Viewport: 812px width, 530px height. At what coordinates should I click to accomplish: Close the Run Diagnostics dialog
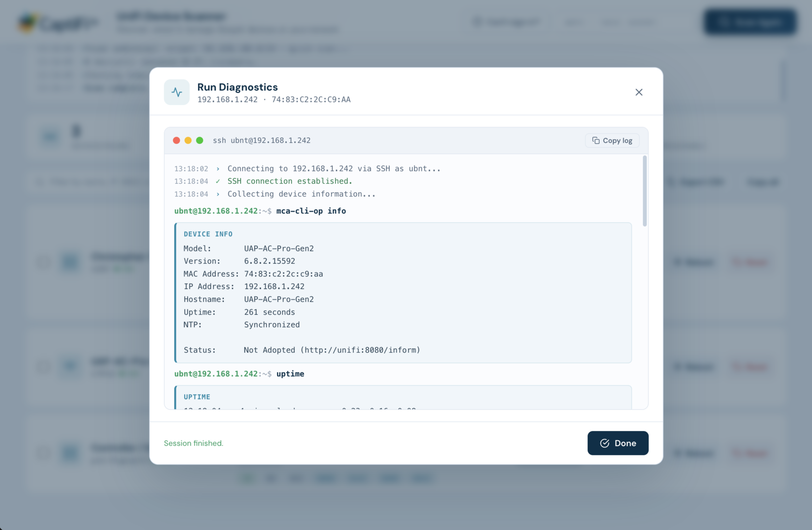tap(639, 92)
